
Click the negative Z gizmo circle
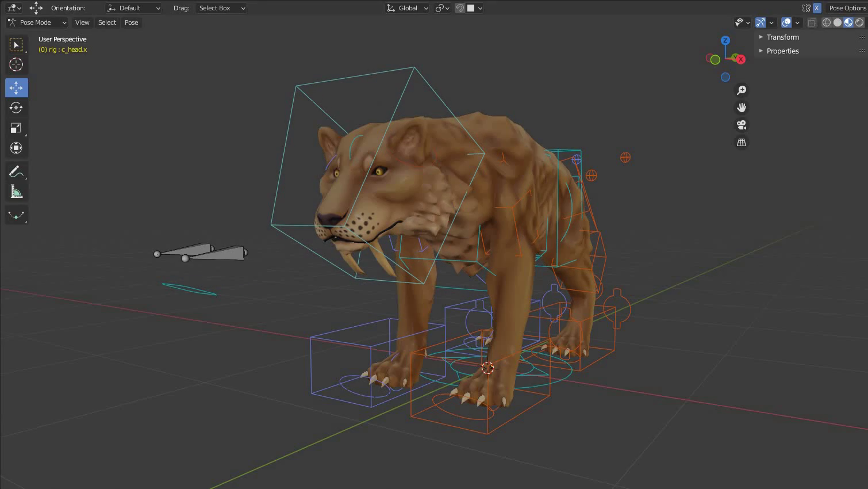[725, 77]
